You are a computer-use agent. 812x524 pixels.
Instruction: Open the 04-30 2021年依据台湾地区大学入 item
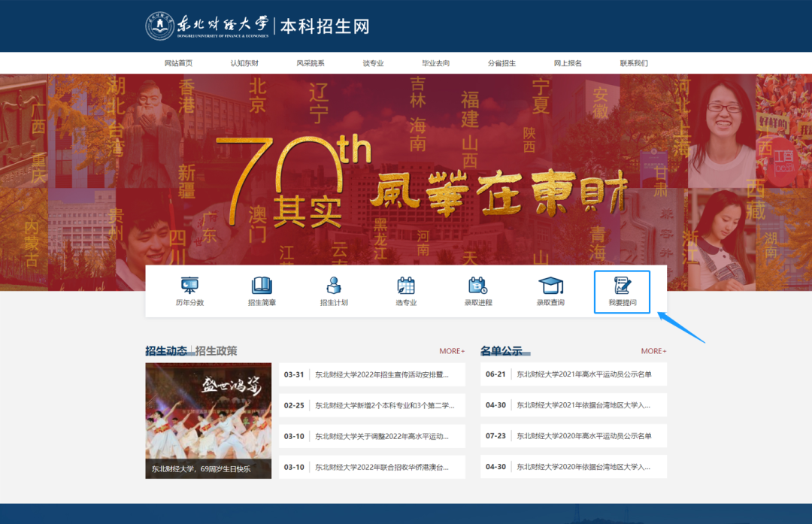(574, 405)
